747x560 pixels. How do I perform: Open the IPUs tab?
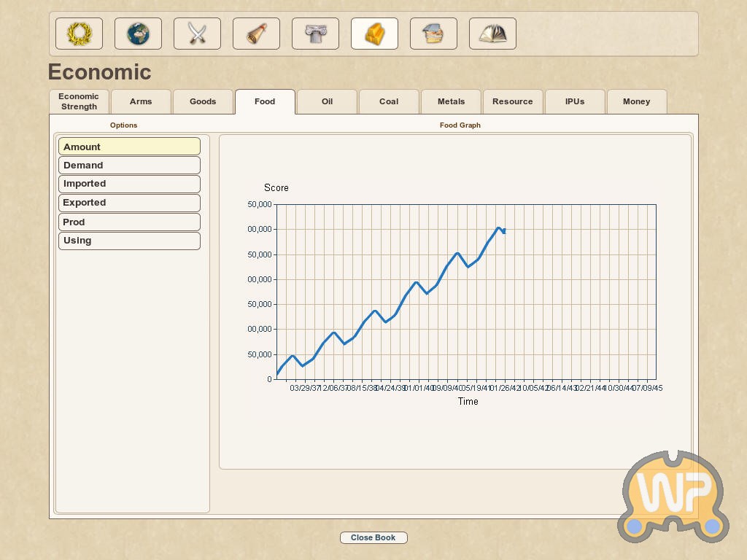click(574, 101)
